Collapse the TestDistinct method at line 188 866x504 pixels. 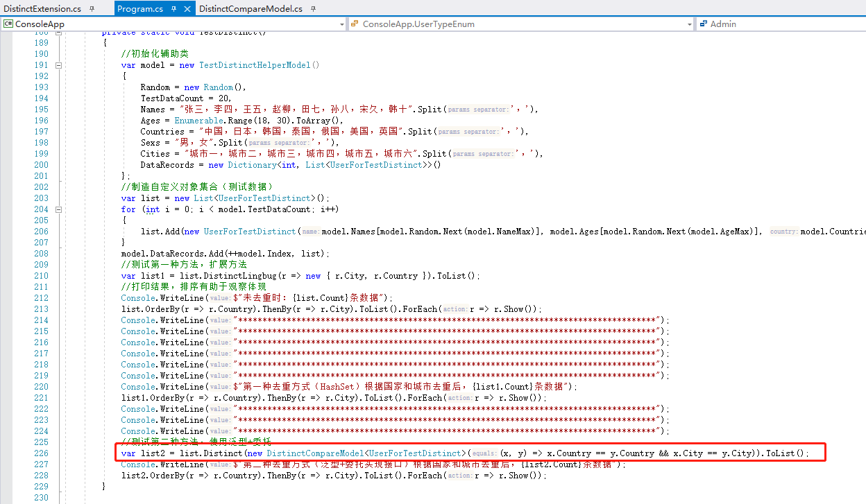coord(58,33)
